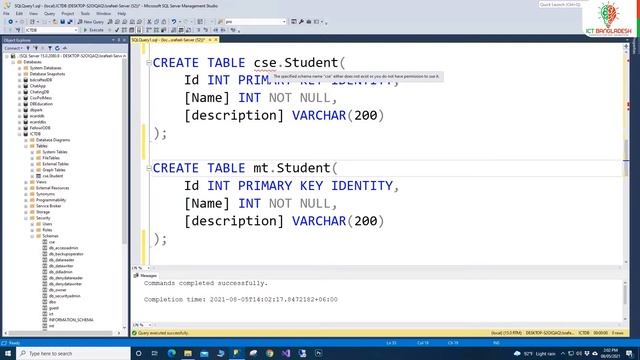Image resolution: width=640 pixels, height=360 pixels.
Task: Close the SQLQuery1.sql tab
Action: click(x=216, y=40)
